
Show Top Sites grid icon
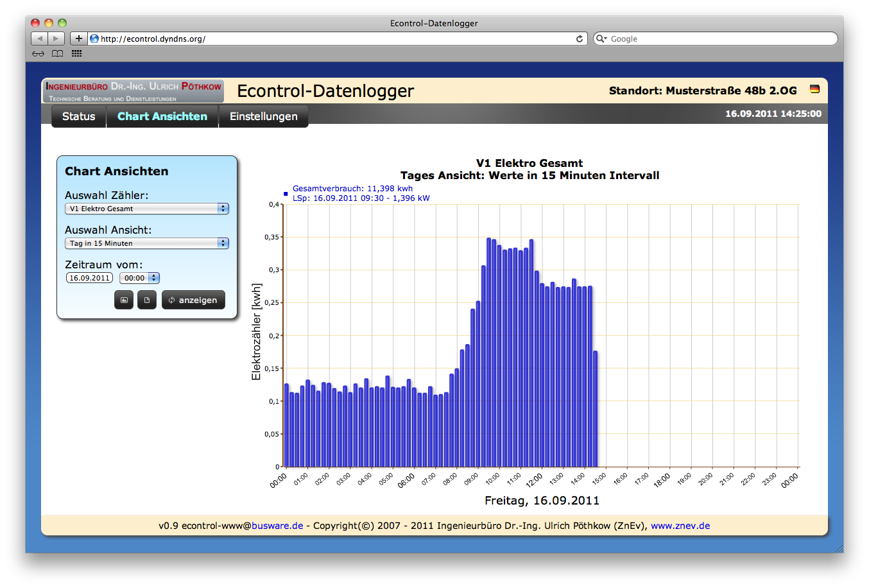77,54
